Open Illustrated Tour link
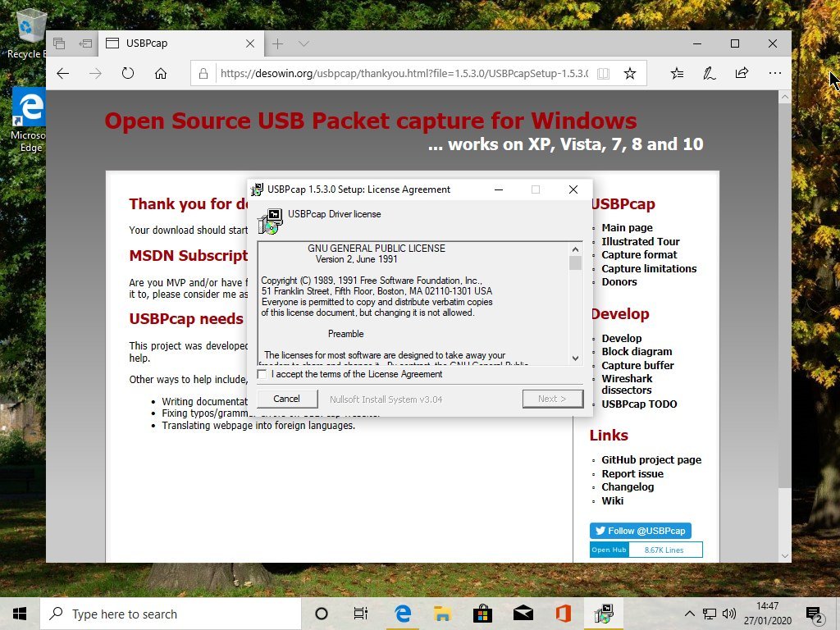This screenshot has width=840, height=630. [640, 241]
